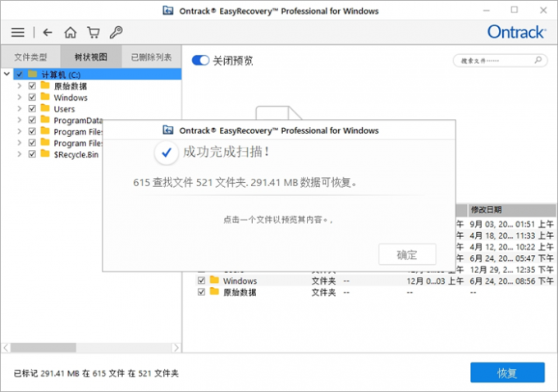Select the Windows row in the file list
Viewport: 558px width, 392px height.
click(x=376, y=280)
